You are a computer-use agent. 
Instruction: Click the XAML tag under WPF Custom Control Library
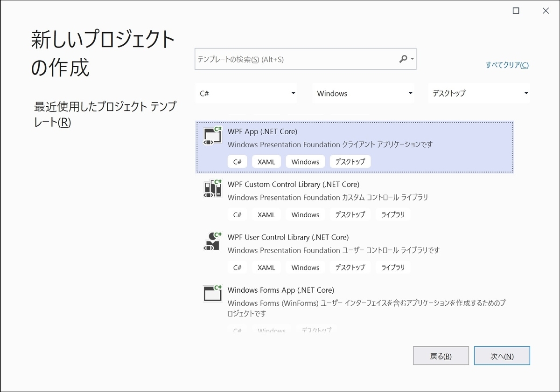(x=266, y=214)
